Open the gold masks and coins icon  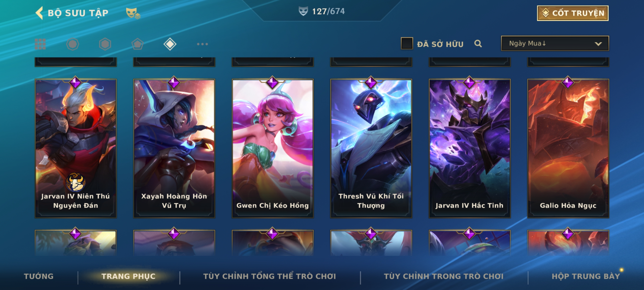coord(133,13)
